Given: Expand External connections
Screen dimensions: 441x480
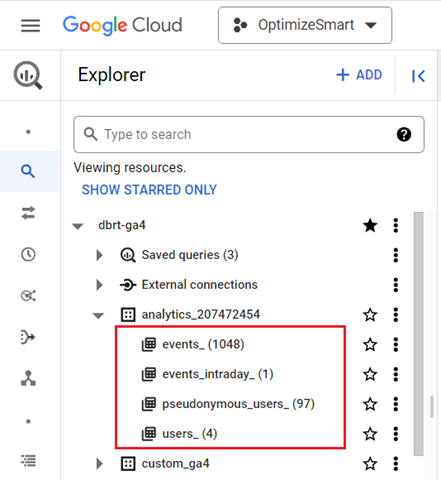Looking at the screenshot, I should click(99, 285).
